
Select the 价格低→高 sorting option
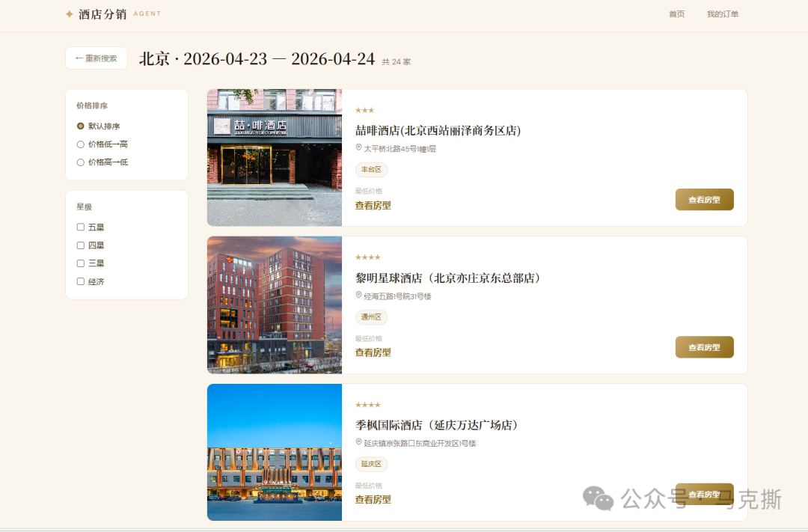(80, 144)
